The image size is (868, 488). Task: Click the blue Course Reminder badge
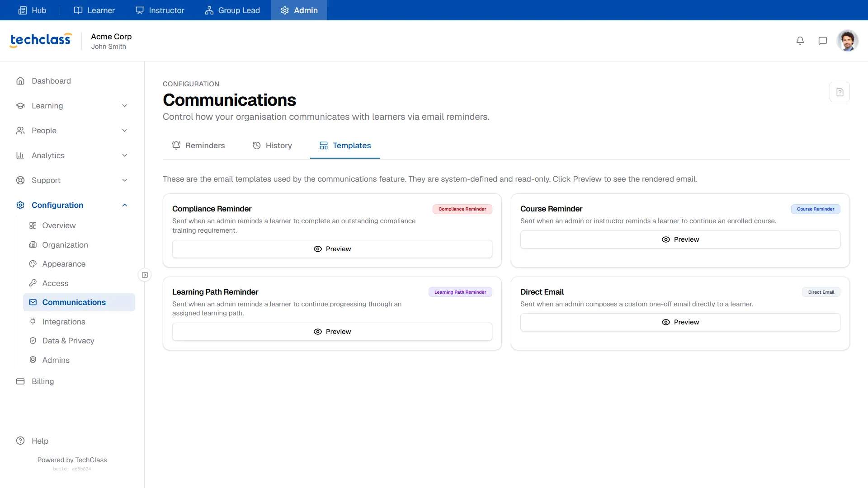(816, 209)
